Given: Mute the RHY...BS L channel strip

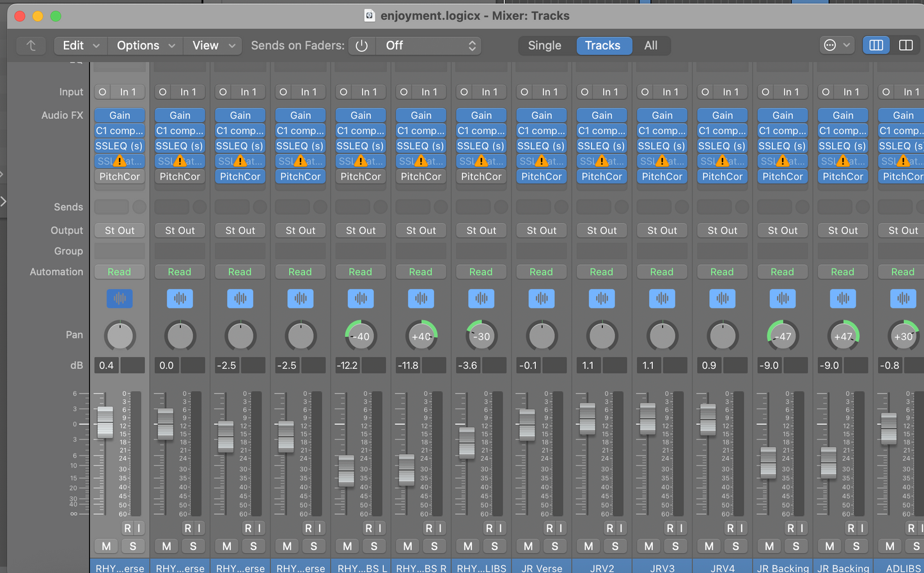Looking at the screenshot, I should coord(347,546).
